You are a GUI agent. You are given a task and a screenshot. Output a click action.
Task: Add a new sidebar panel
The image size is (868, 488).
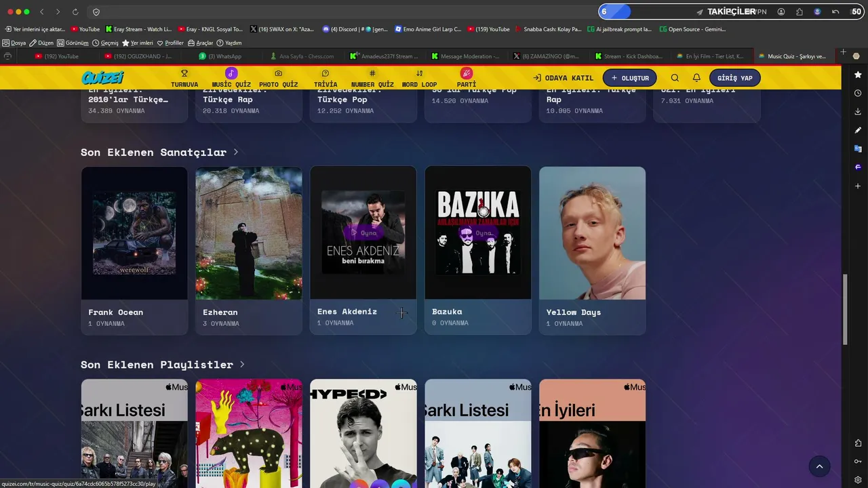[x=858, y=186]
